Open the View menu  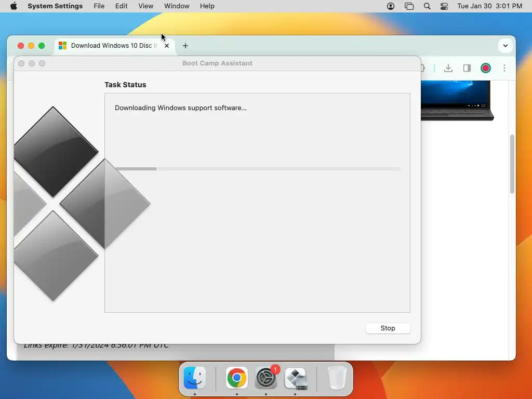click(x=146, y=6)
